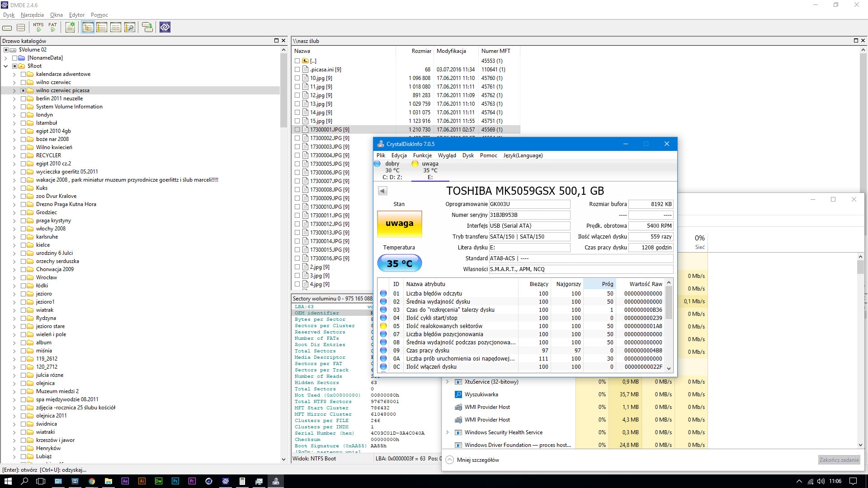Click the yellow status dot for reallocated sectors row
Image resolution: width=868 pixels, height=488 pixels.
[x=383, y=326]
